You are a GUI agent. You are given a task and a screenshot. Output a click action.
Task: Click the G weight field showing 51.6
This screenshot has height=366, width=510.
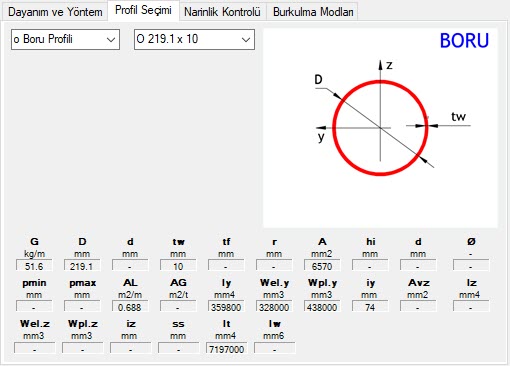34,266
